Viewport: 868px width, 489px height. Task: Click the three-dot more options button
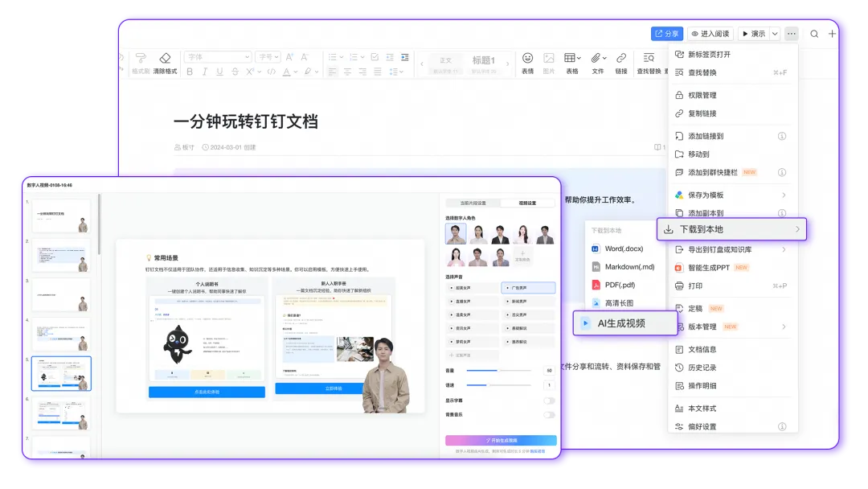[792, 34]
